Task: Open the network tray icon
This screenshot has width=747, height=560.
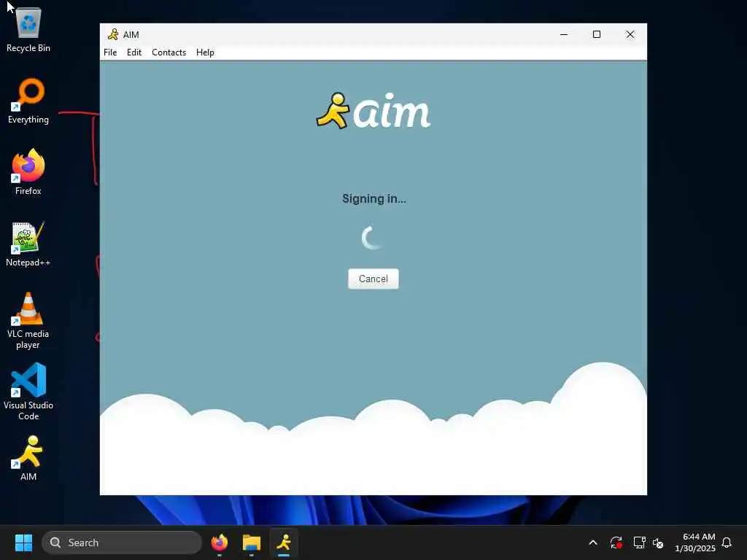Action: point(639,542)
